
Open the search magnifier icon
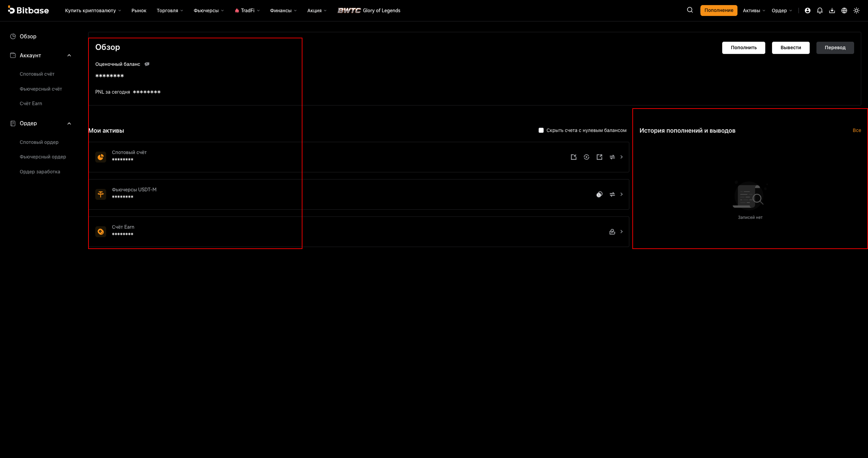[x=690, y=10]
